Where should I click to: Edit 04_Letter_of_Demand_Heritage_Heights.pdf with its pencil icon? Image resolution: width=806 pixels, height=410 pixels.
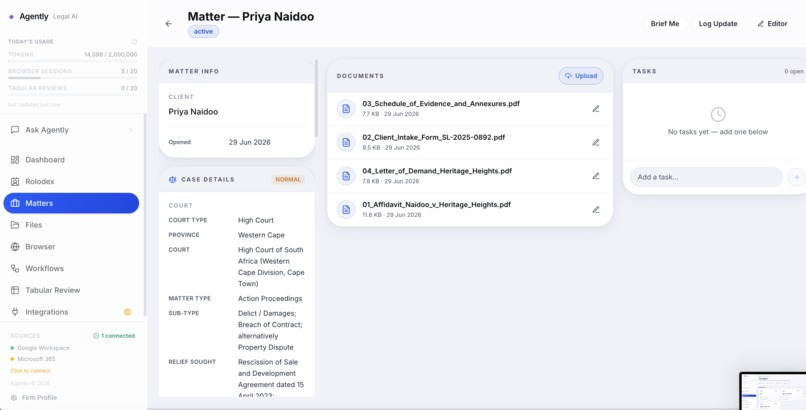coord(596,176)
